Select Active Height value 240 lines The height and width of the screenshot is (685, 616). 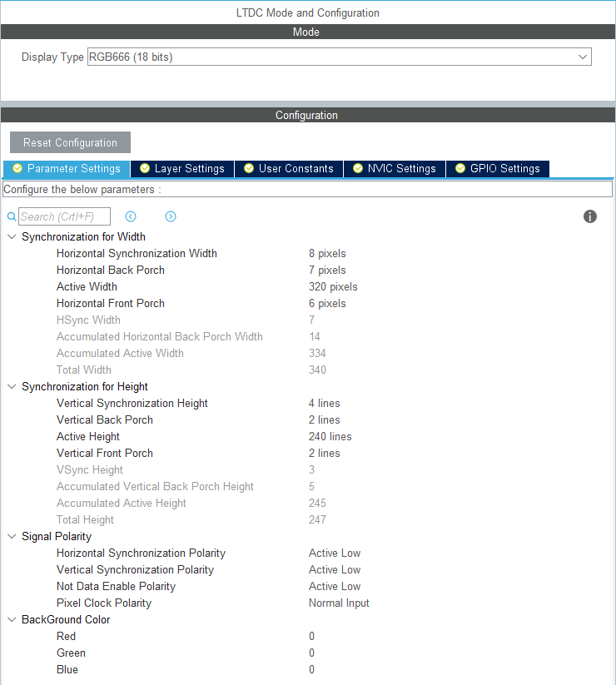click(330, 436)
